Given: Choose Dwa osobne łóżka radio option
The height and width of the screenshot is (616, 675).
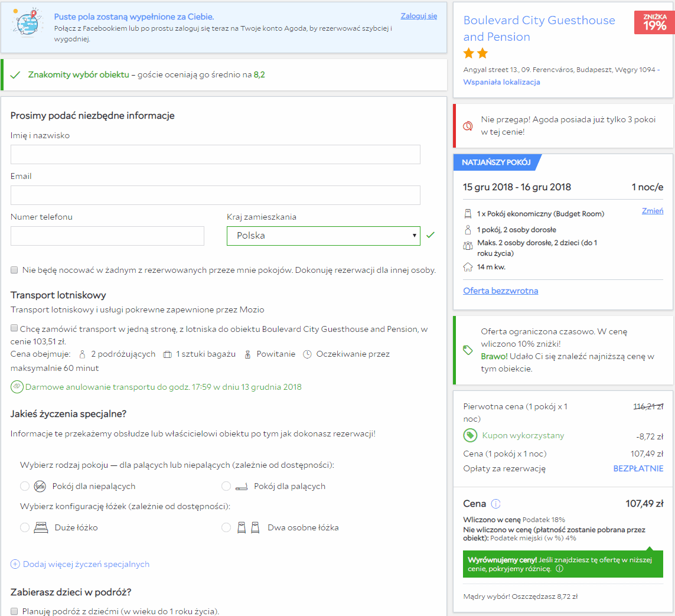Looking at the screenshot, I should point(226,527).
